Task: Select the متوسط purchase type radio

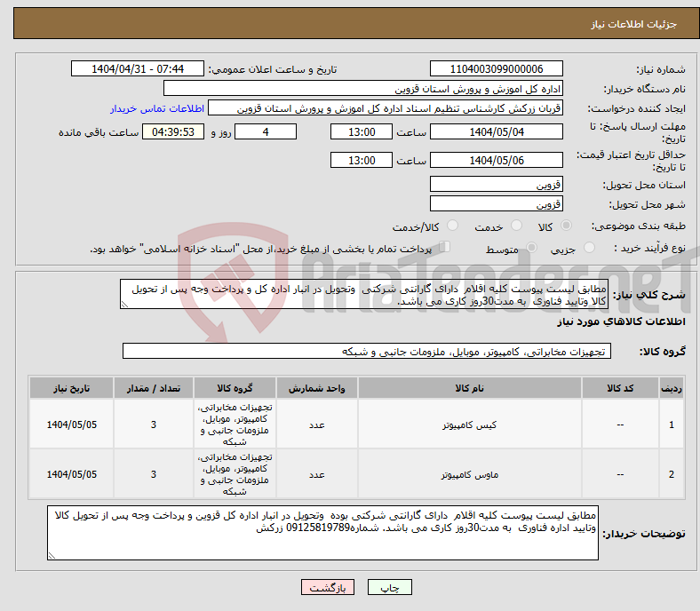Action: pos(531,247)
